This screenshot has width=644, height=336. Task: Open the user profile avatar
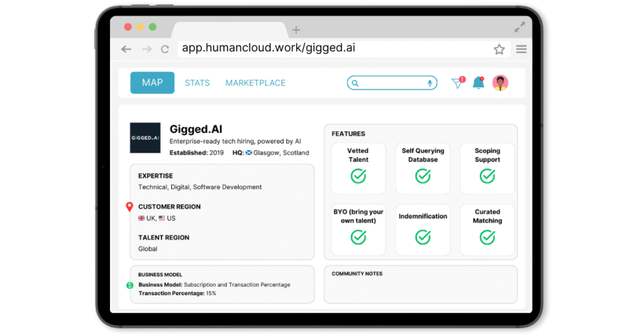click(501, 83)
